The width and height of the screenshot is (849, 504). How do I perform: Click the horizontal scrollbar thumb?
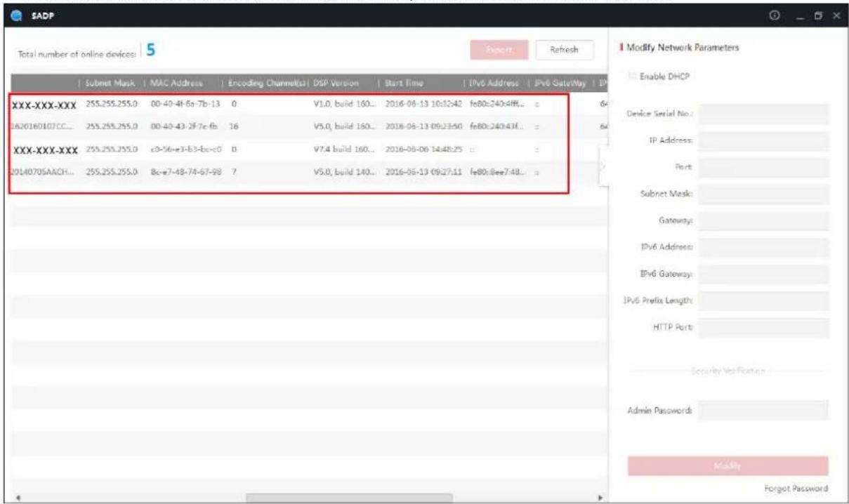(x=348, y=497)
